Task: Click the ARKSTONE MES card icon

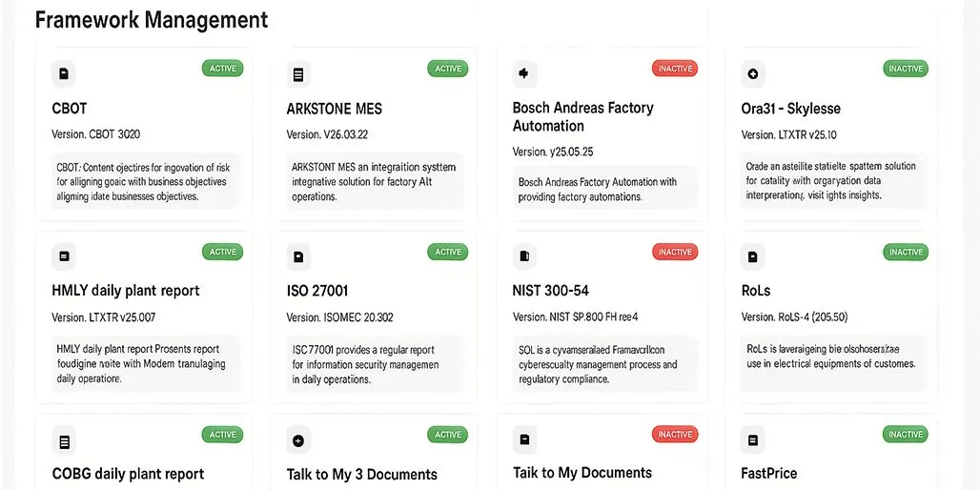Action: 298,74
